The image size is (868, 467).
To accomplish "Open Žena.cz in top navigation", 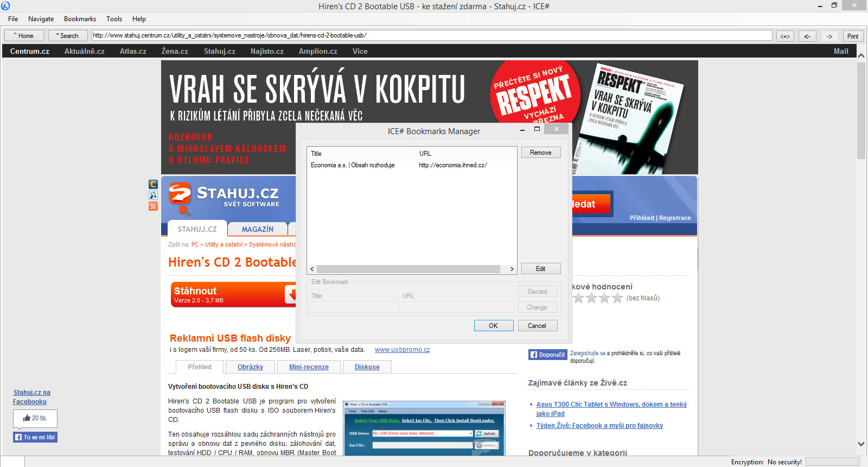I will (x=175, y=52).
